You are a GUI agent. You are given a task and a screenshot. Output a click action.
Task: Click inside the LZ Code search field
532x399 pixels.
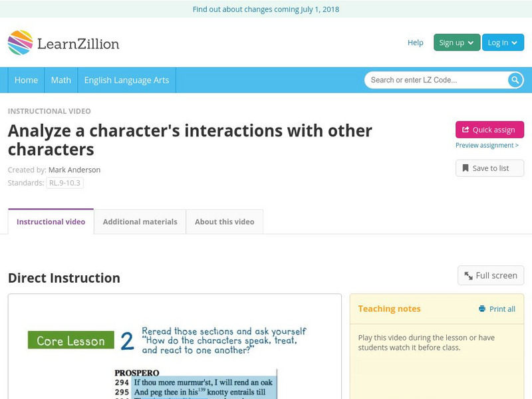tap(426, 80)
